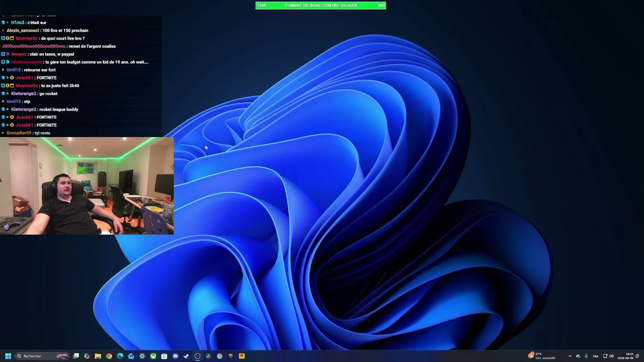The height and width of the screenshot is (362, 644).
Task: Select message "tyl reste" by Grenadier59
Action: 42,133
